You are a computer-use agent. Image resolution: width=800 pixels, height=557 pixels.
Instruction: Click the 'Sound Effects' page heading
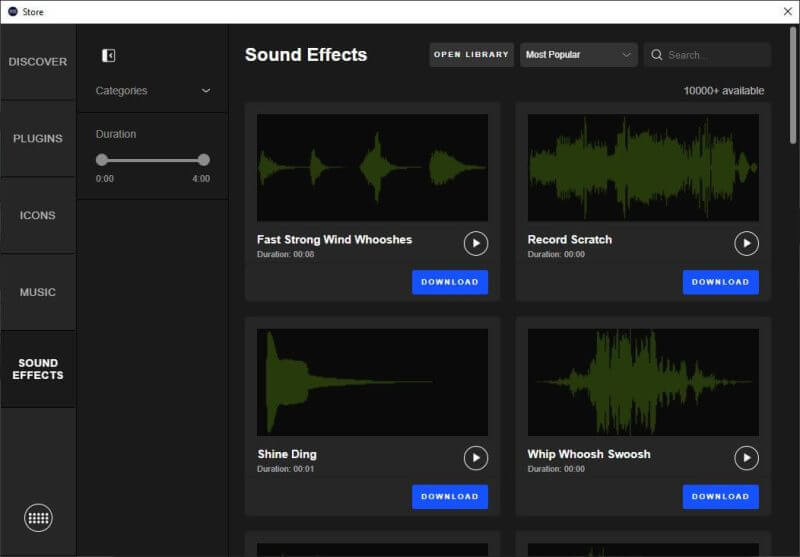pyautogui.click(x=306, y=55)
